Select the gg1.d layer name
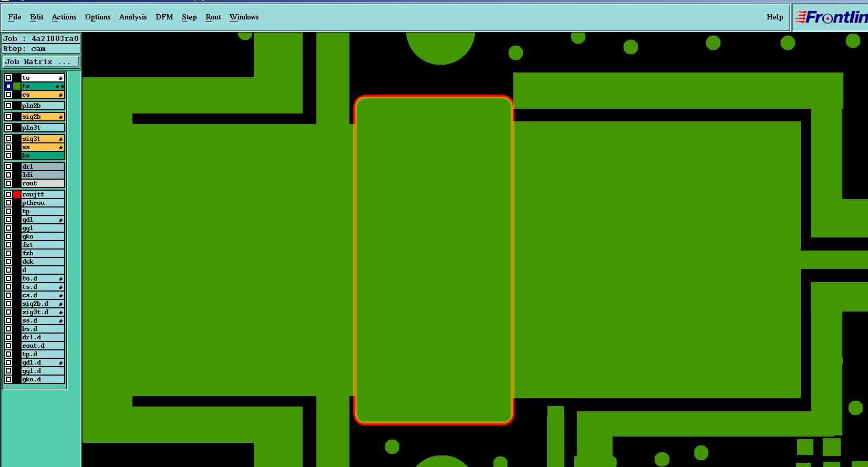This screenshot has width=868, height=467. click(x=43, y=371)
